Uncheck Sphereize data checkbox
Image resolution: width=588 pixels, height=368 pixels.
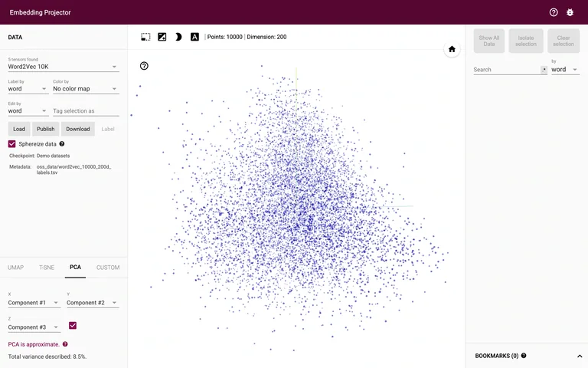(x=12, y=144)
